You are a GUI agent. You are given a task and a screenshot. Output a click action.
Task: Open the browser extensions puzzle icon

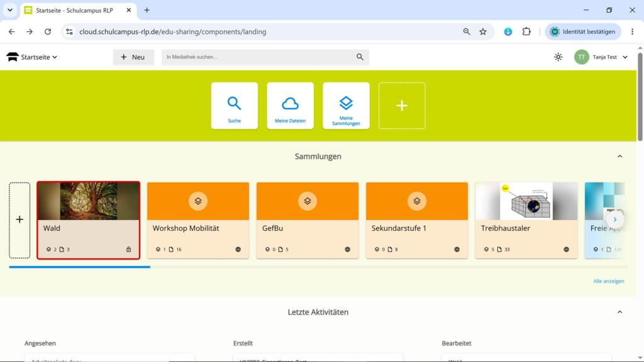coord(526,31)
